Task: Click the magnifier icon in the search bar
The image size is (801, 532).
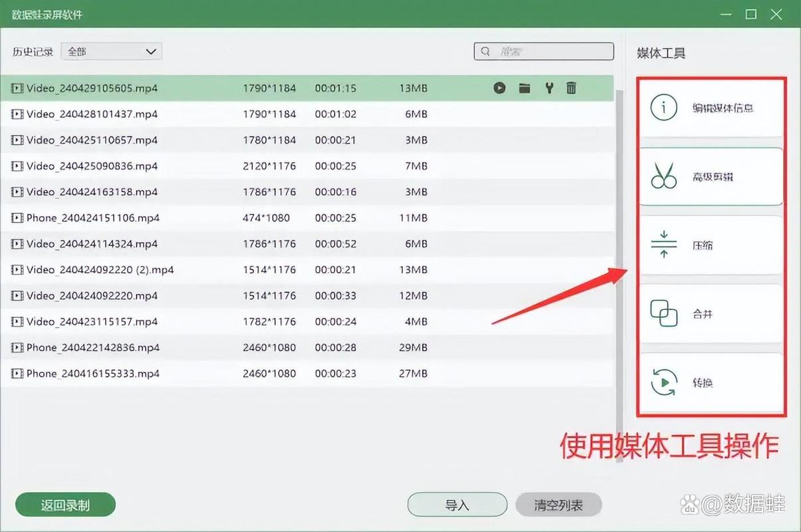Action: (x=486, y=51)
